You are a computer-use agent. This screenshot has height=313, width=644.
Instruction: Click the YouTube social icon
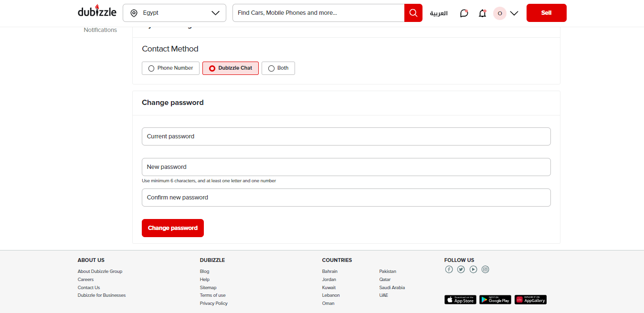click(x=473, y=269)
